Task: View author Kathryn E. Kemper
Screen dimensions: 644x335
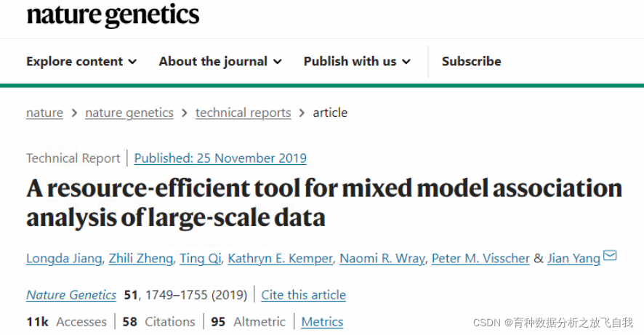Action: 281,258
